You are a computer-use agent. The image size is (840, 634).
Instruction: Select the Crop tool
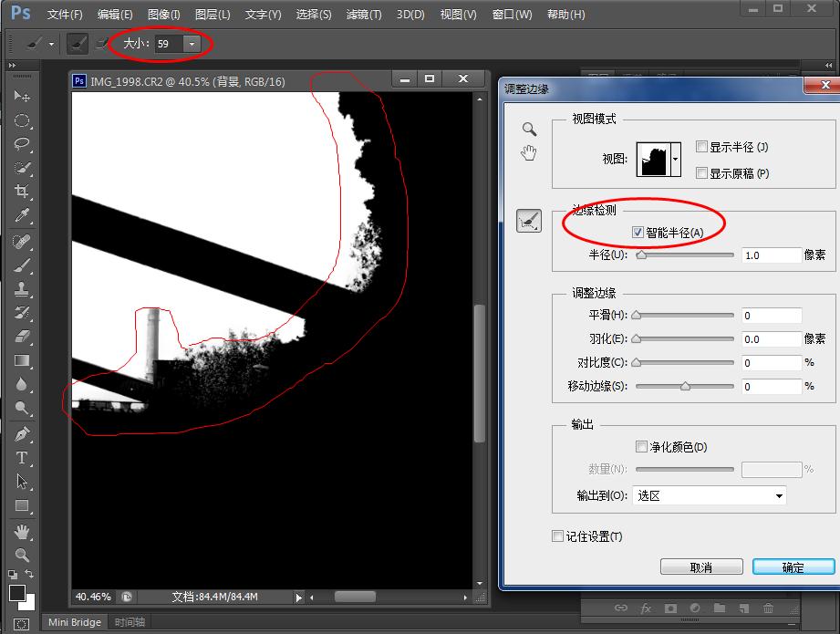click(x=22, y=192)
